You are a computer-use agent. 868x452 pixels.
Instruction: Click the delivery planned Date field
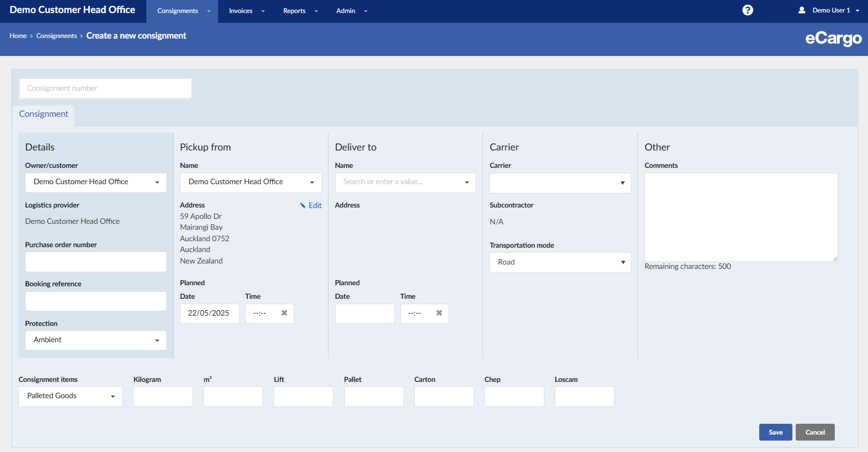click(x=365, y=313)
